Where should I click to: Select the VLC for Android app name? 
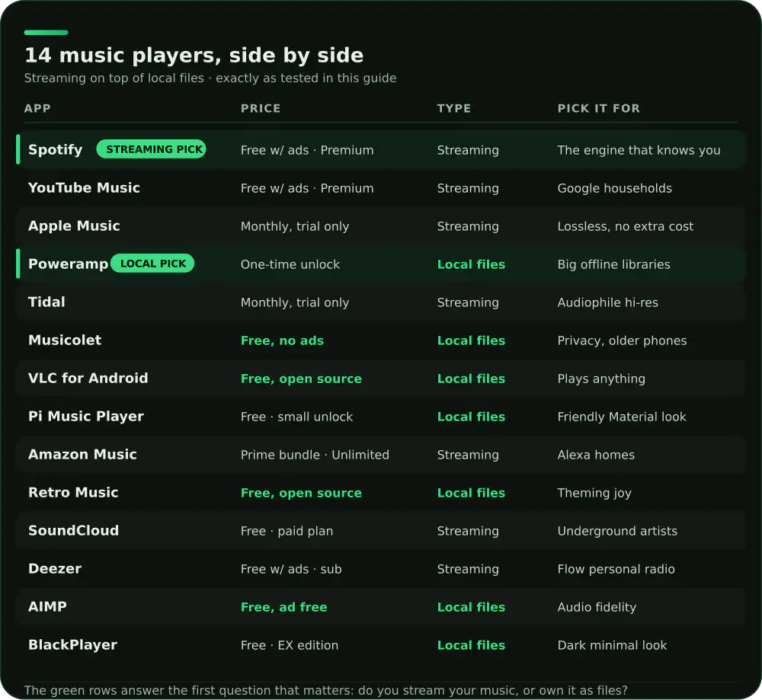tap(88, 378)
